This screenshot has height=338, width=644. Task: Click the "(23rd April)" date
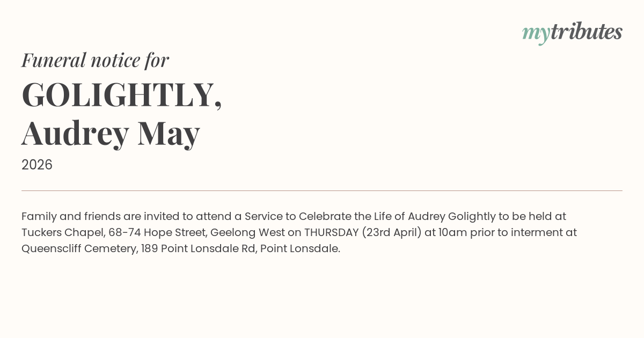pos(391,232)
